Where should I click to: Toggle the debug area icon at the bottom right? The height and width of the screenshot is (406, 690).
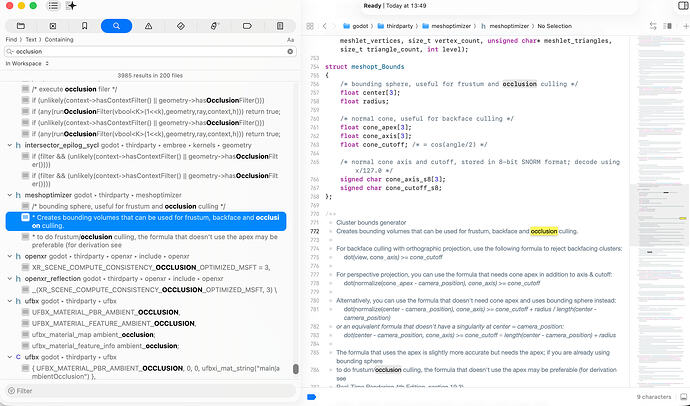click(683, 397)
